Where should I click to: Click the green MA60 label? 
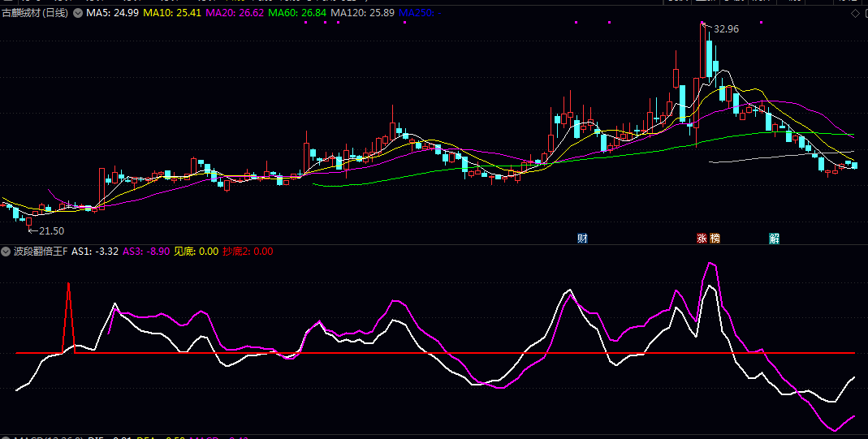[x=296, y=14]
